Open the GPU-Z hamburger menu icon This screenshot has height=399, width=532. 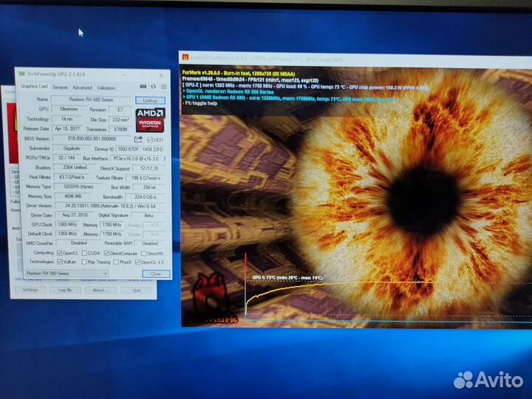(163, 86)
